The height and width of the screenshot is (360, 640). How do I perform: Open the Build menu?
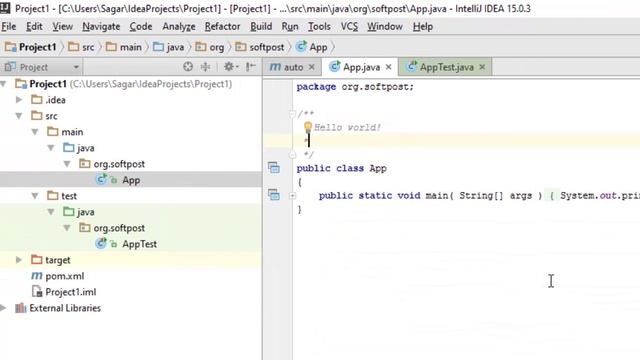261,27
